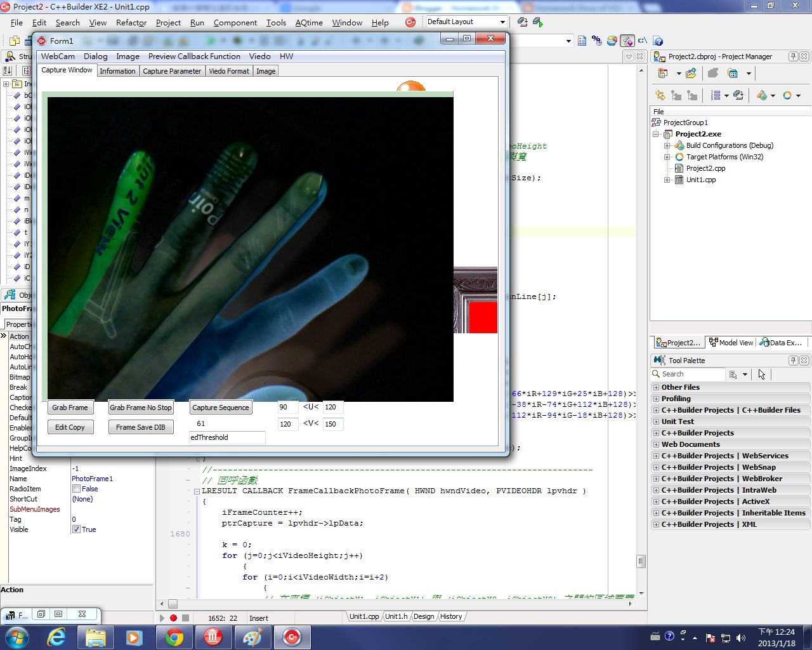This screenshot has height=650, width=812.
Task: Expand the Web Documents palette category
Action: point(656,444)
